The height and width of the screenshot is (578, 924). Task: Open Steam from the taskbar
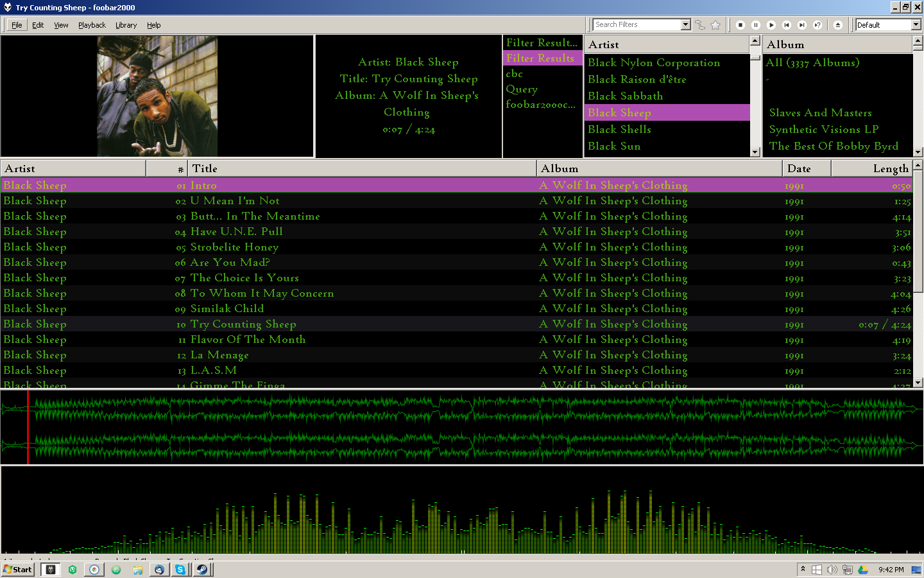pyautogui.click(x=201, y=569)
